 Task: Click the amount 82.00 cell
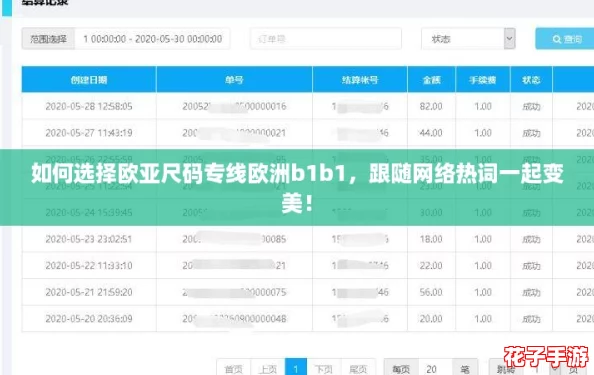coord(431,106)
